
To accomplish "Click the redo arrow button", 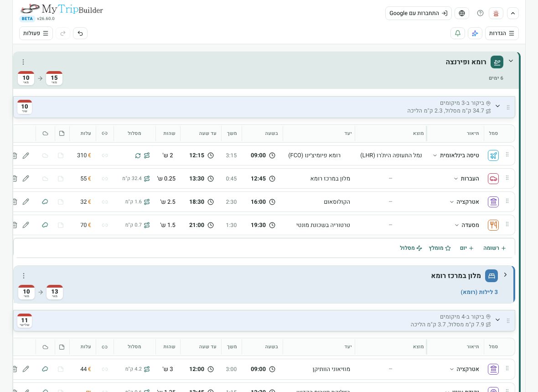I will tap(63, 33).
